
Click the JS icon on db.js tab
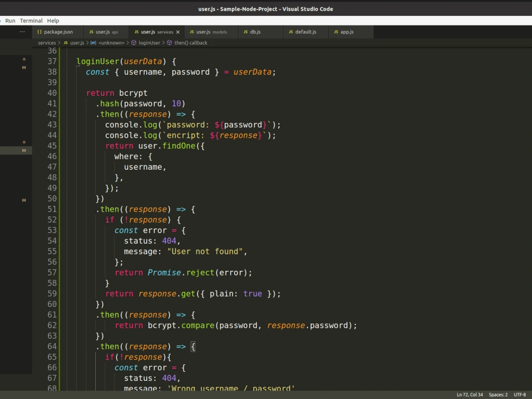245,32
